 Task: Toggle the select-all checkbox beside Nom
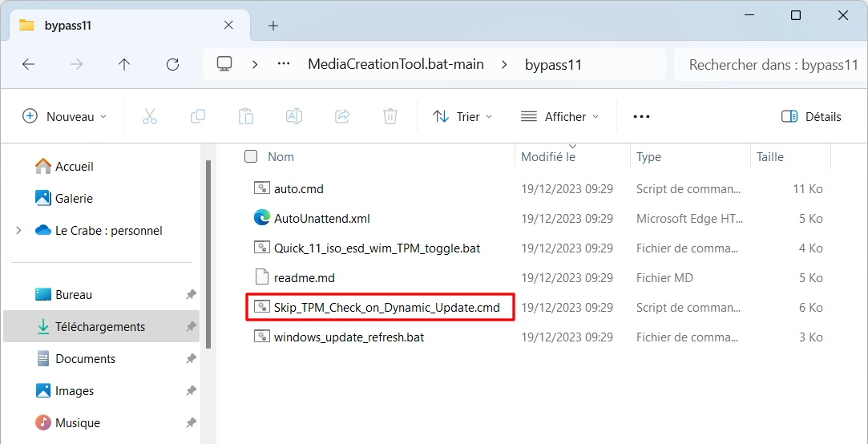[x=251, y=156]
